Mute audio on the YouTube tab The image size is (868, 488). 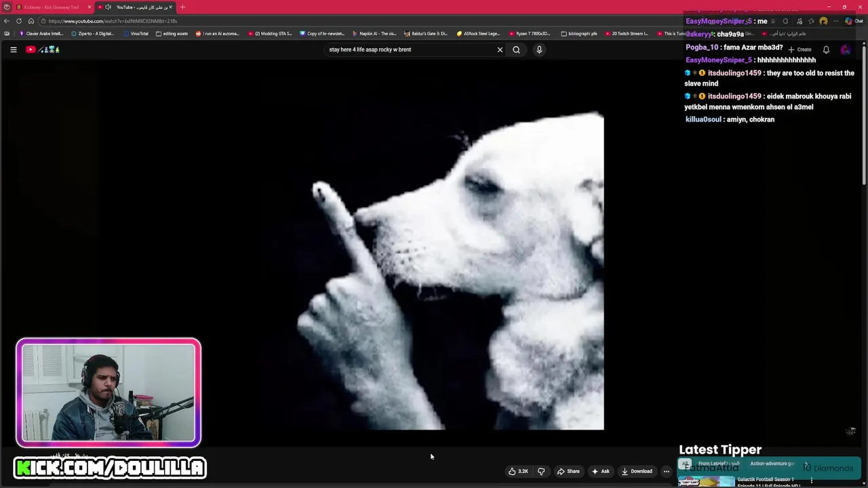tap(108, 7)
